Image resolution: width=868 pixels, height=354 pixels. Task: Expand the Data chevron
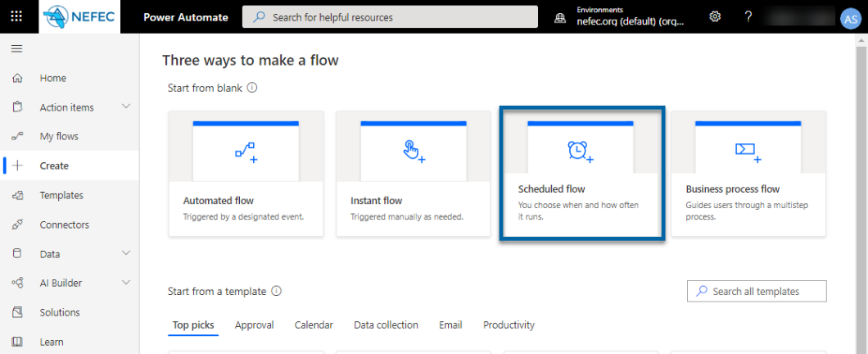[126, 253]
